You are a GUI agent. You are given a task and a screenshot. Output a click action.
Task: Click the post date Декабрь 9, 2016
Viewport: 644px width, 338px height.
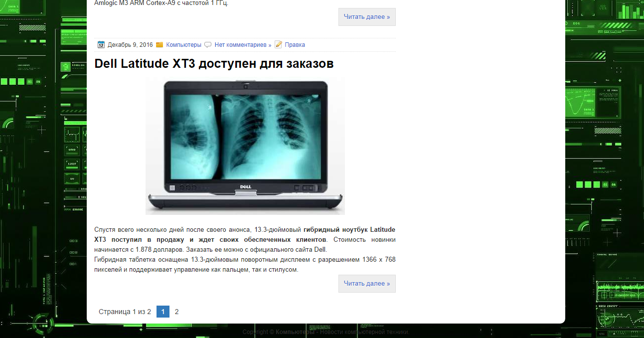(130, 45)
